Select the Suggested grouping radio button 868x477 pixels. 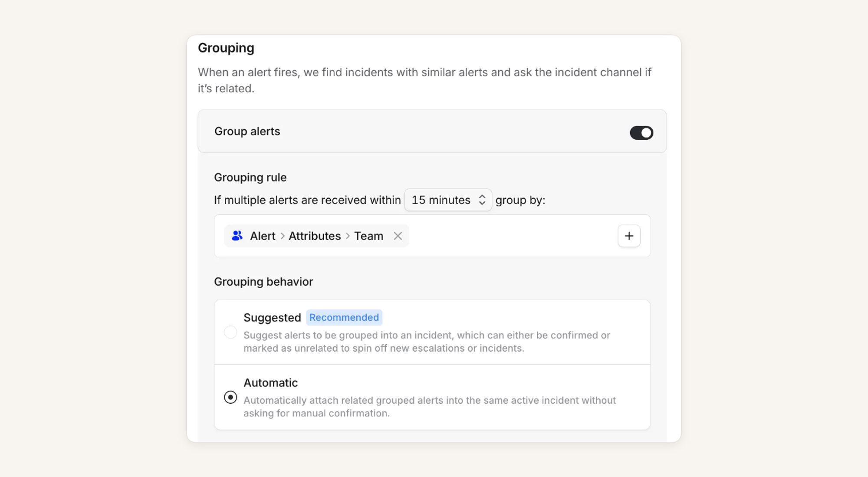pos(230,332)
